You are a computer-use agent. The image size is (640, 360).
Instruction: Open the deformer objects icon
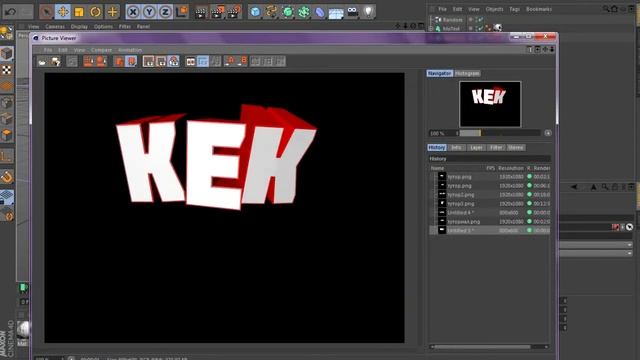click(320, 12)
